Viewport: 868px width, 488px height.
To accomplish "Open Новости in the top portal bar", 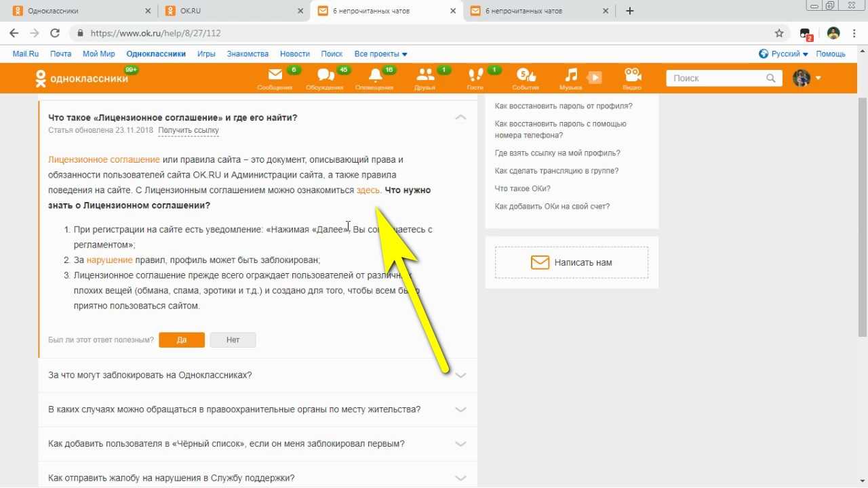I will point(295,54).
